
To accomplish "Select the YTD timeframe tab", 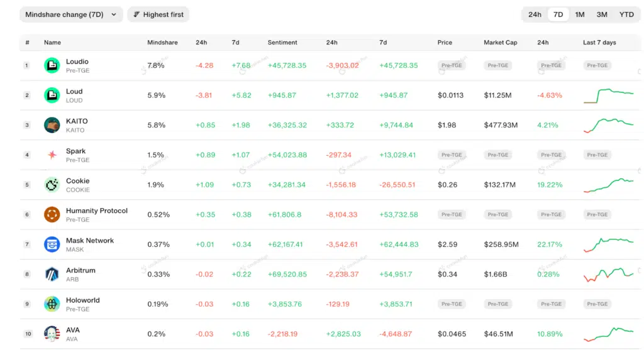I will (x=626, y=14).
